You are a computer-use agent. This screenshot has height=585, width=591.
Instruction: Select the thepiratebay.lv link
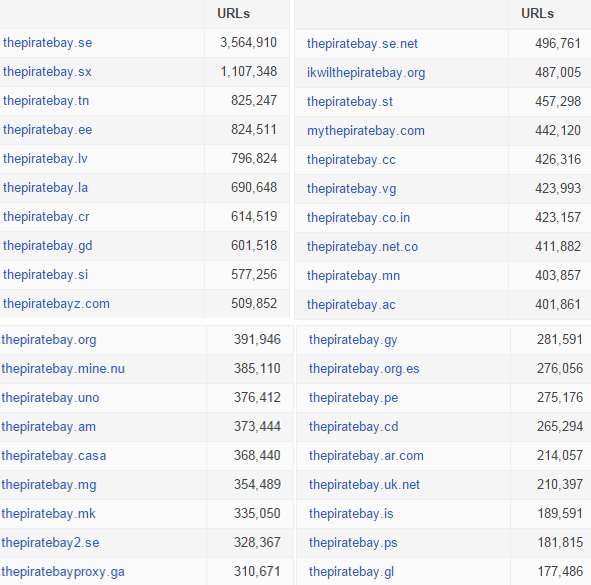coord(45,159)
